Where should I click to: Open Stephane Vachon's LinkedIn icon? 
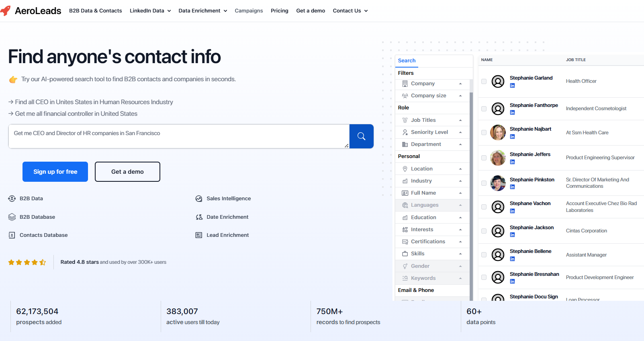pyautogui.click(x=512, y=211)
